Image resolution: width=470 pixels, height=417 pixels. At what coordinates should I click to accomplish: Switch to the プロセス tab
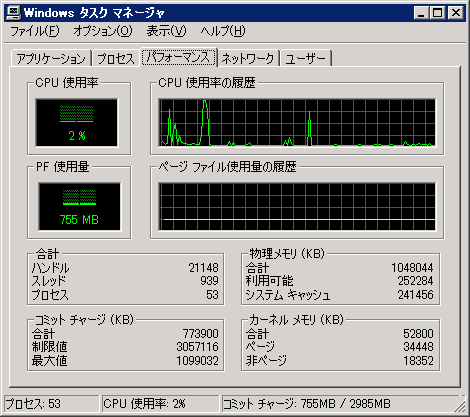116,59
